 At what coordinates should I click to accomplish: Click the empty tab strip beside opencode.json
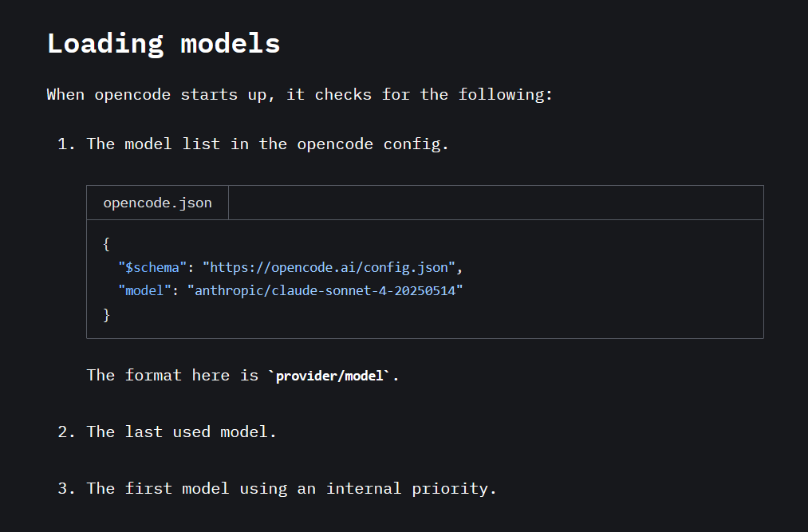coord(495,203)
